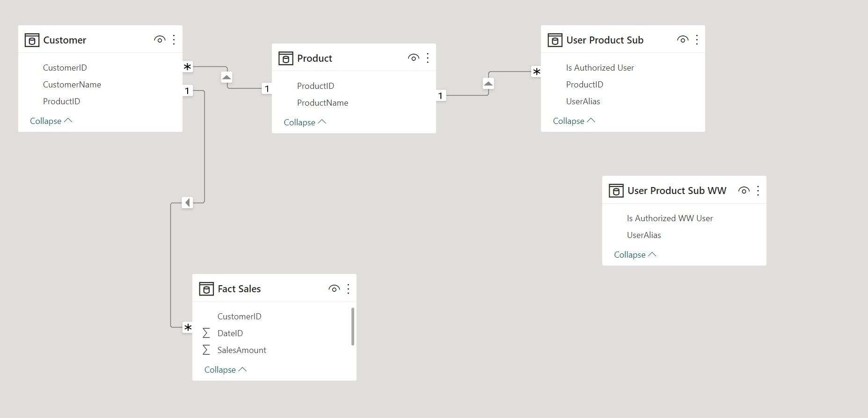Viewport: 868px width, 418px height.
Task: Open more options for Fact Sales table
Action: [x=348, y=288]
